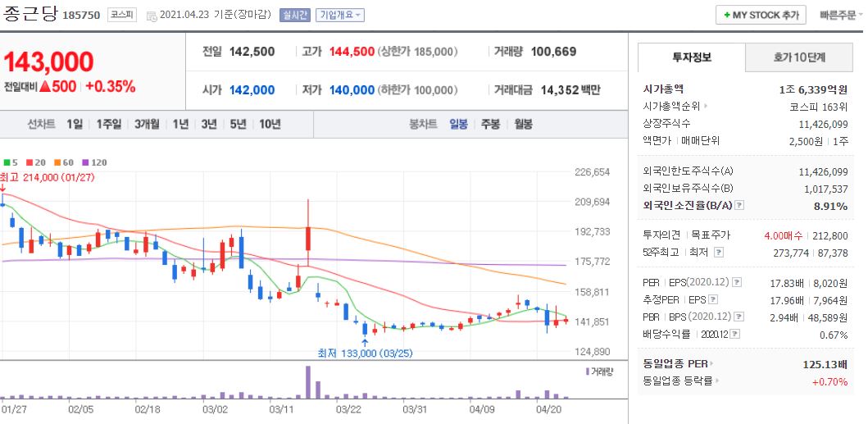
Task: Click orange 60-day moving average legend square
Action: pyautogui.click(x=57, y=162)
